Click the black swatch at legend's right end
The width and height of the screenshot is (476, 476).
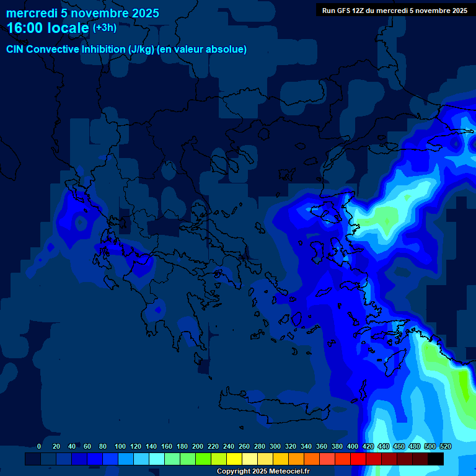pos(436,459)
